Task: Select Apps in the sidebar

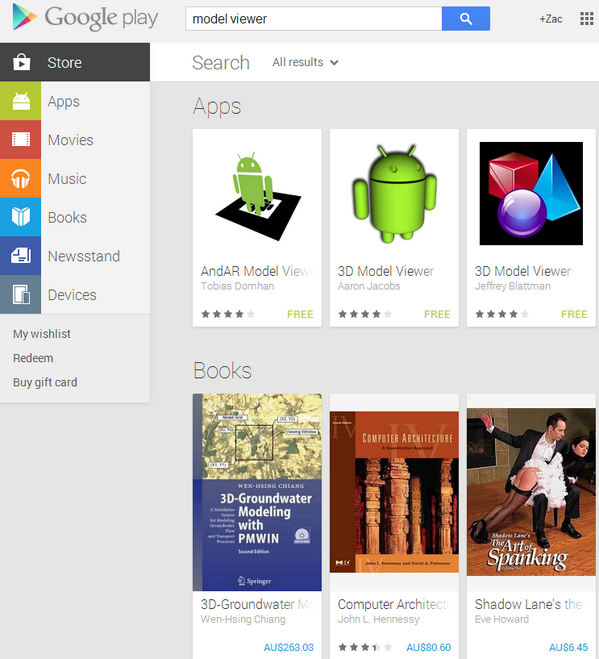Action: (75, 101)
